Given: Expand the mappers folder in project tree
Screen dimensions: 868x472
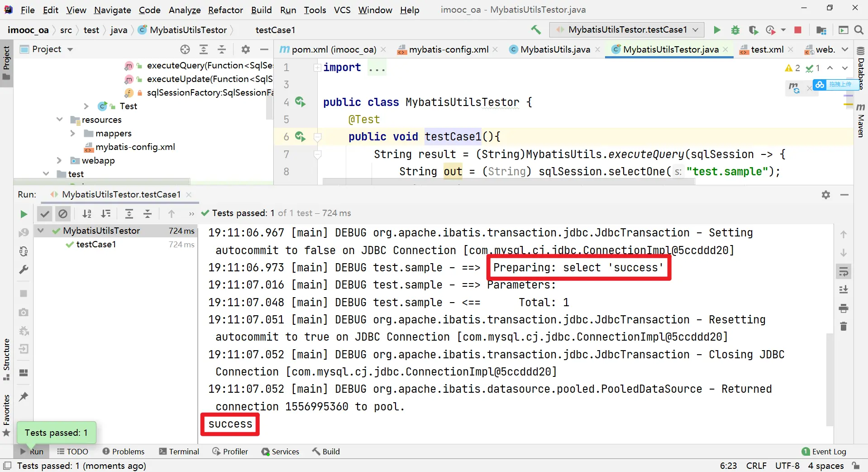Looking at the screenshot, I should coord(73,133).
